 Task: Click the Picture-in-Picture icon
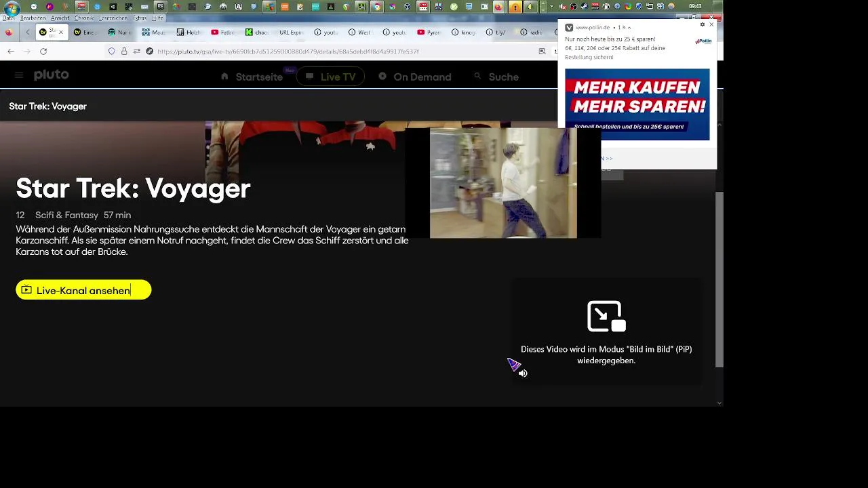(606, 317)
